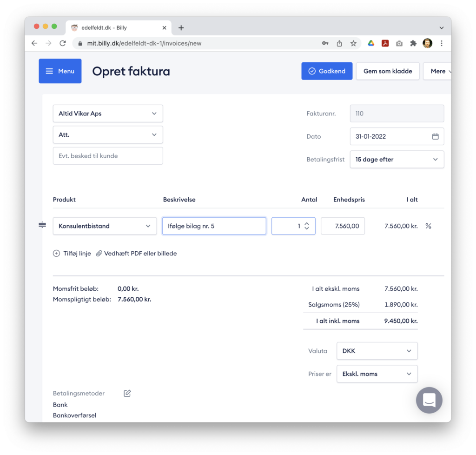Open the Valuta DKK dropdown

(377, 351)
